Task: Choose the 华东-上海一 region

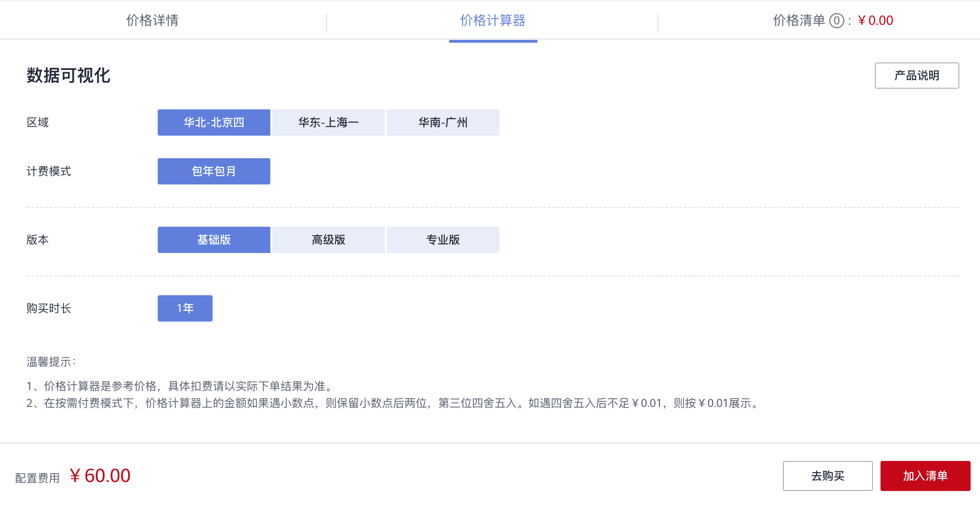Action: point(329,123)
